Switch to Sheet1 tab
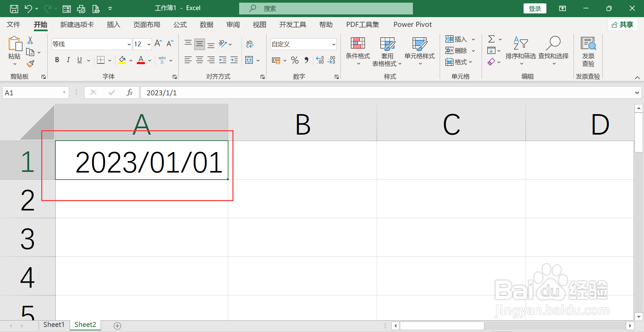 point(54,325)
